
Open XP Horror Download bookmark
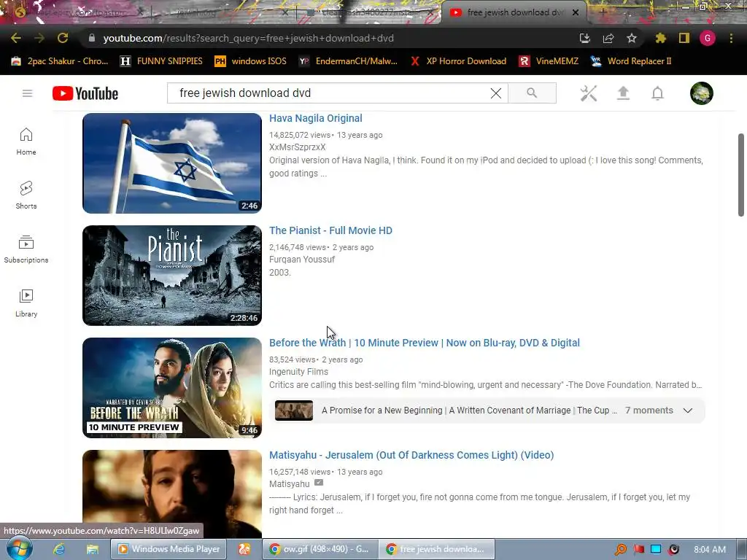pos(458,61)
